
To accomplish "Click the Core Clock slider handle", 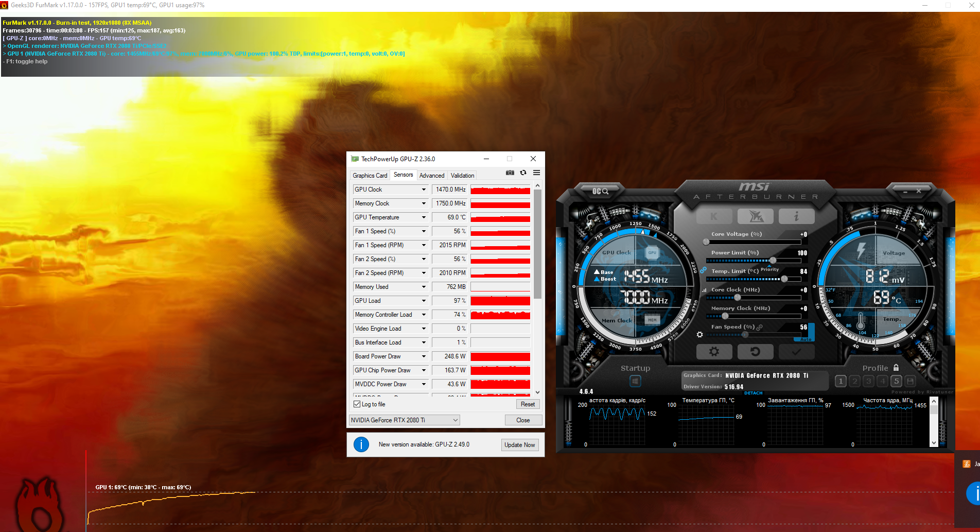I will pyautogui.click(x=737, y=297).
